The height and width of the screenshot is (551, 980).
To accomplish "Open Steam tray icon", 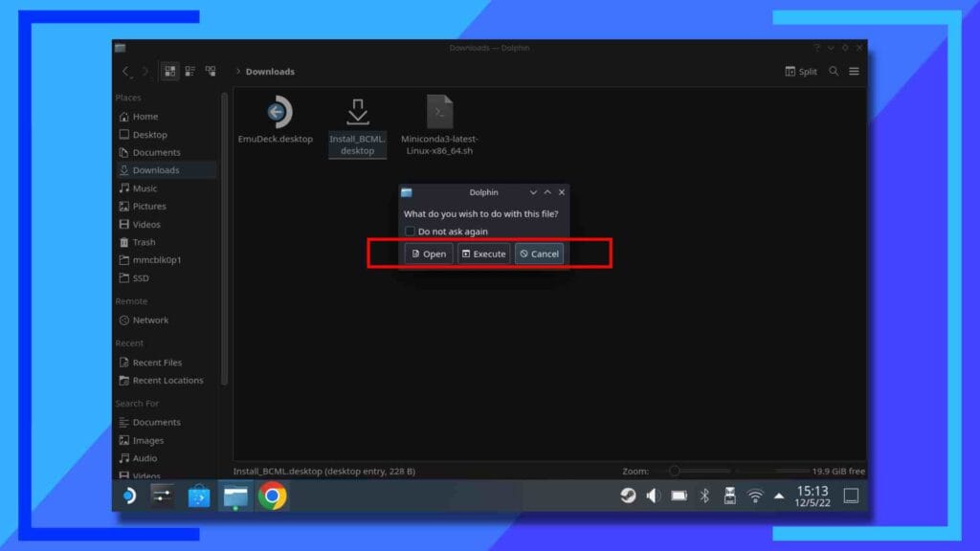I will pyautogui.click(x=628, y=496).
